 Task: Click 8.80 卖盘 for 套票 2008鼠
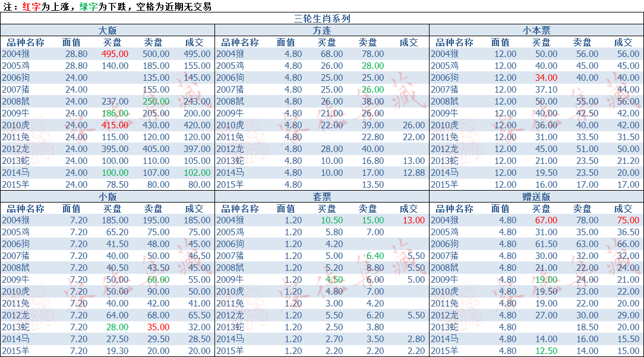point(375,267)
